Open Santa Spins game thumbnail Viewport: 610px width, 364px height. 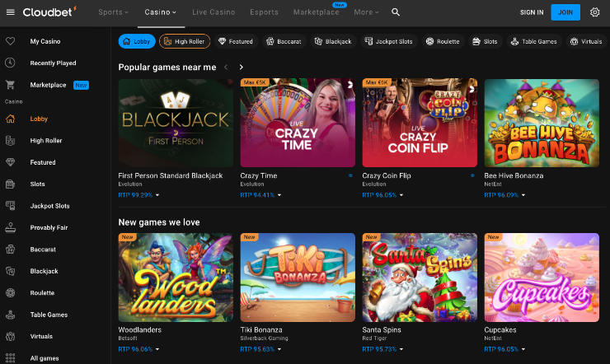(420, 278)
